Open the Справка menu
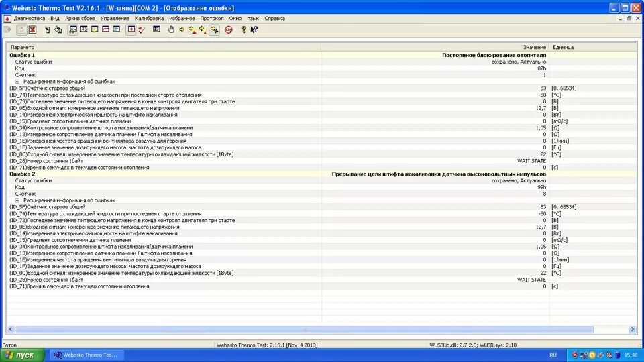This screenshot has width=644, height=362. coord(275,19)
